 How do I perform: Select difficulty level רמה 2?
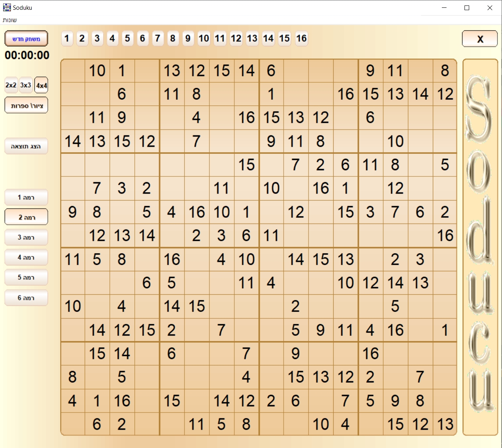[x=26, y=217]
